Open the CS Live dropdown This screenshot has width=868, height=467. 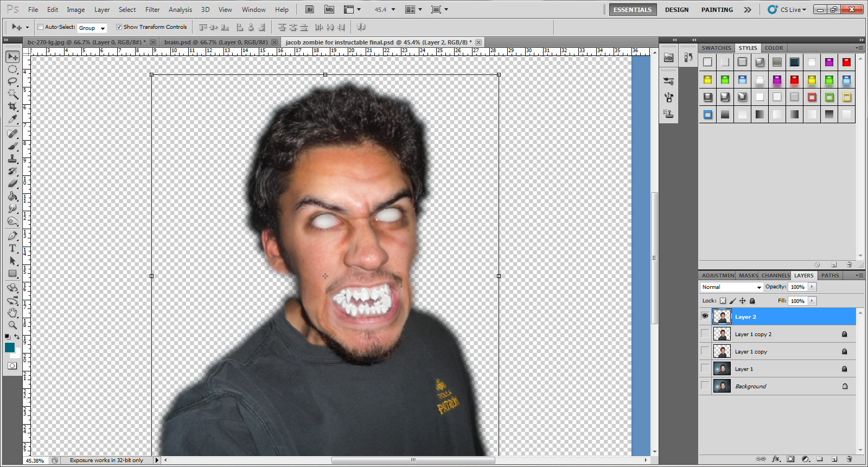[787, 9]
